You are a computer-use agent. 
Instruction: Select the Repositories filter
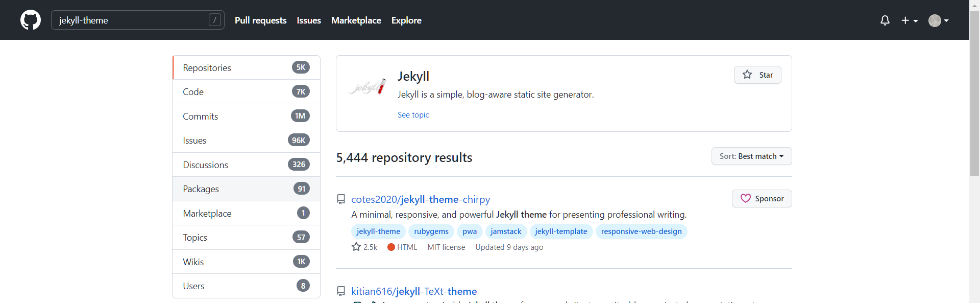click(x=247, y=67)
